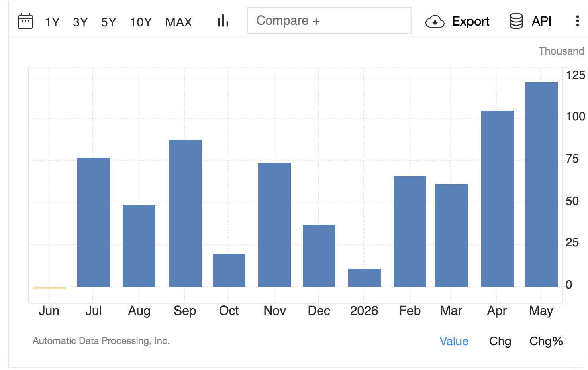Switch to the Chg% view
588x370 pixels.
click(x=546, y=341)
